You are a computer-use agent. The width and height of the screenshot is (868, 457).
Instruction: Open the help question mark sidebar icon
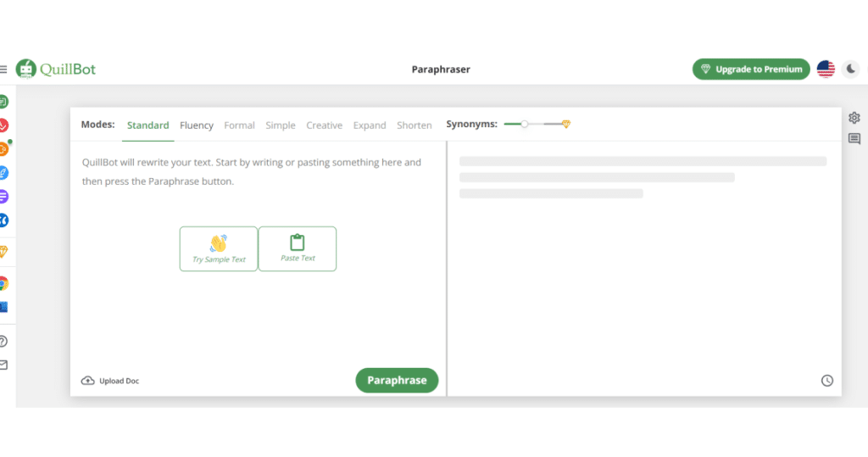click(x=3, y=341)
